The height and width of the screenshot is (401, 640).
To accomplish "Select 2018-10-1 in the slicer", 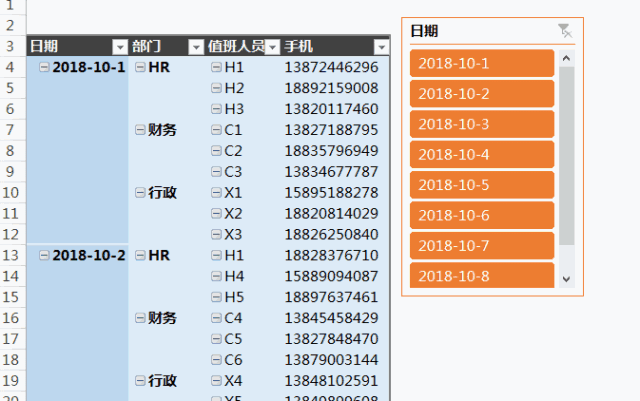I will pyautogui.click(x=482, y=63).
